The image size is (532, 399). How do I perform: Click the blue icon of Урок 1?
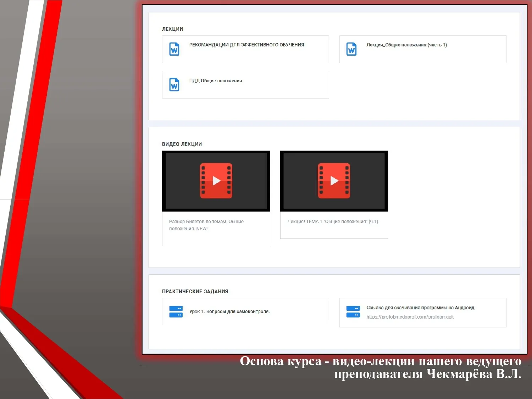point(176,311)
